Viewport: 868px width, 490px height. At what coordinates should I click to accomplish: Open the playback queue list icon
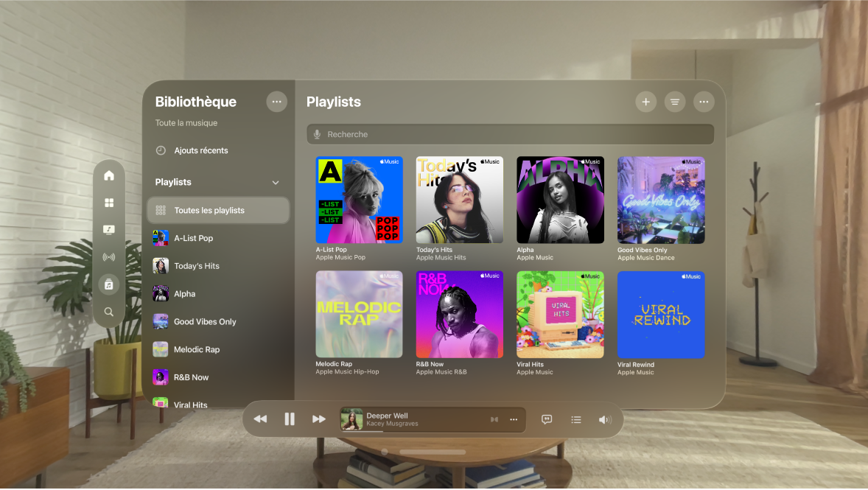coord(576,419)
